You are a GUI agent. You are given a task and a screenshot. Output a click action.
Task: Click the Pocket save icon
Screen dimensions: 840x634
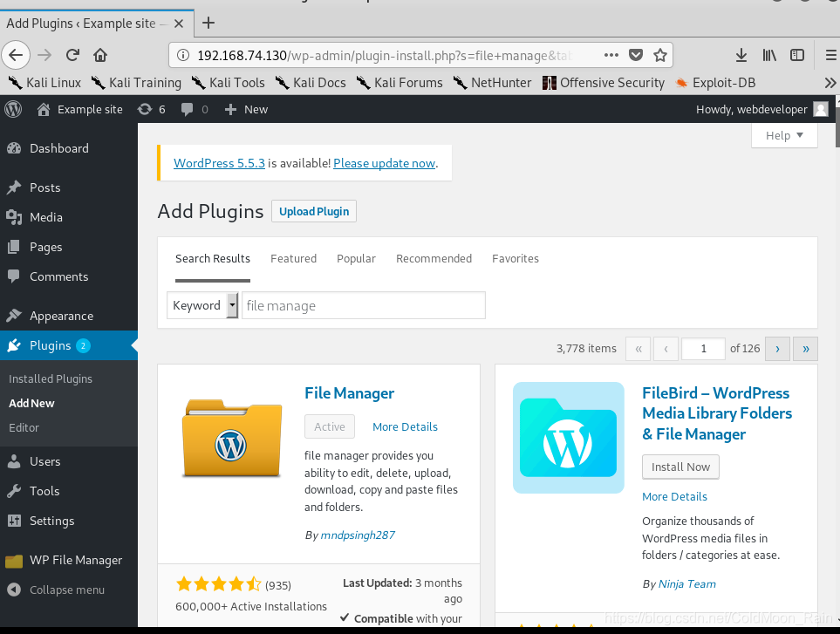tap(636, 55)
